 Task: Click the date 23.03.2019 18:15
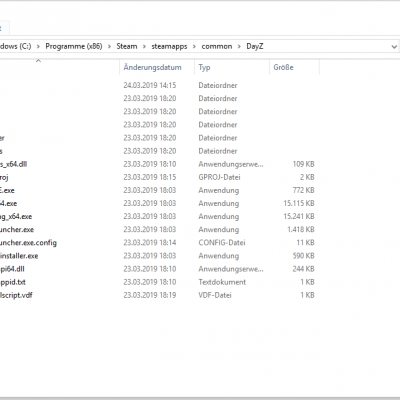pos(150,177)
